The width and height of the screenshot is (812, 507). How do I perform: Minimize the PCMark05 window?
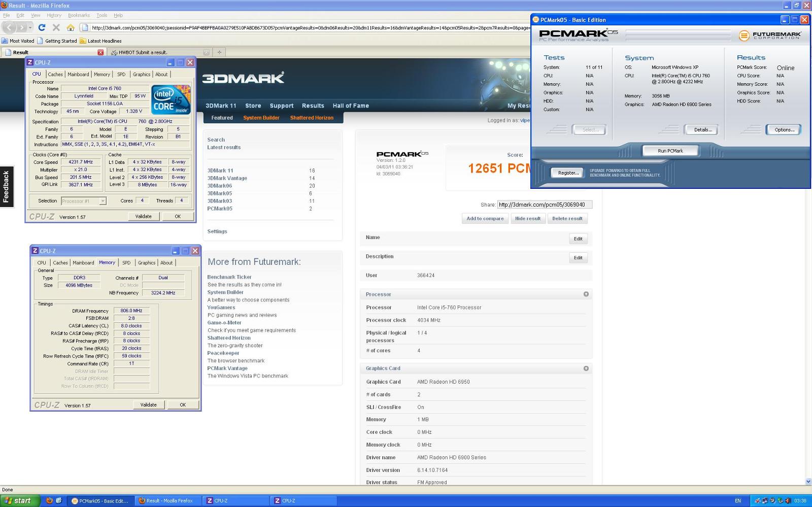tap(785, 20)
